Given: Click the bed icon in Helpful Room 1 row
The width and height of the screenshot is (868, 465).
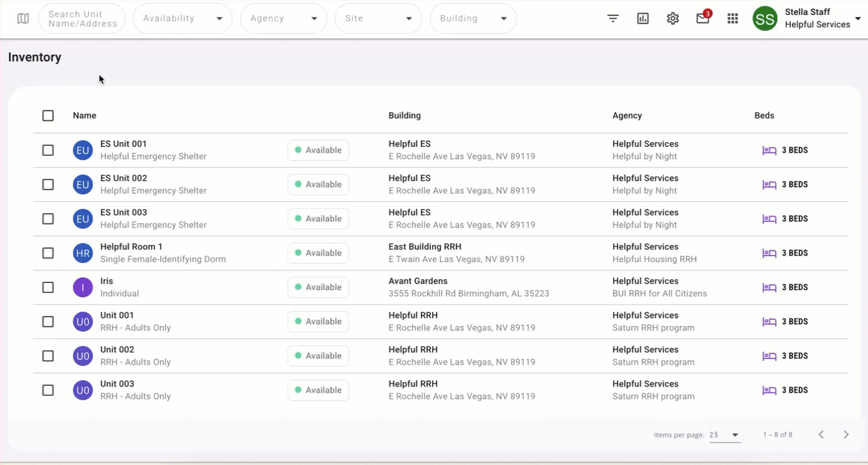Looking at the screenshot, I should pos(769,253).
